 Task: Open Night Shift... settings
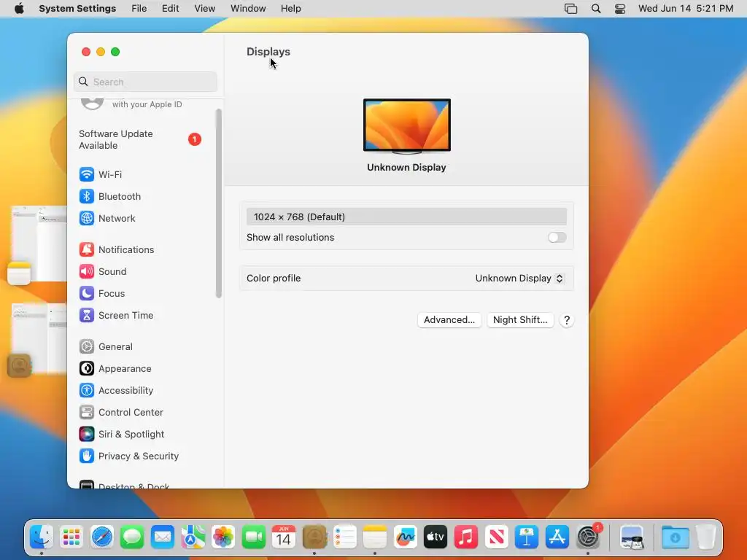click(520, 320)
